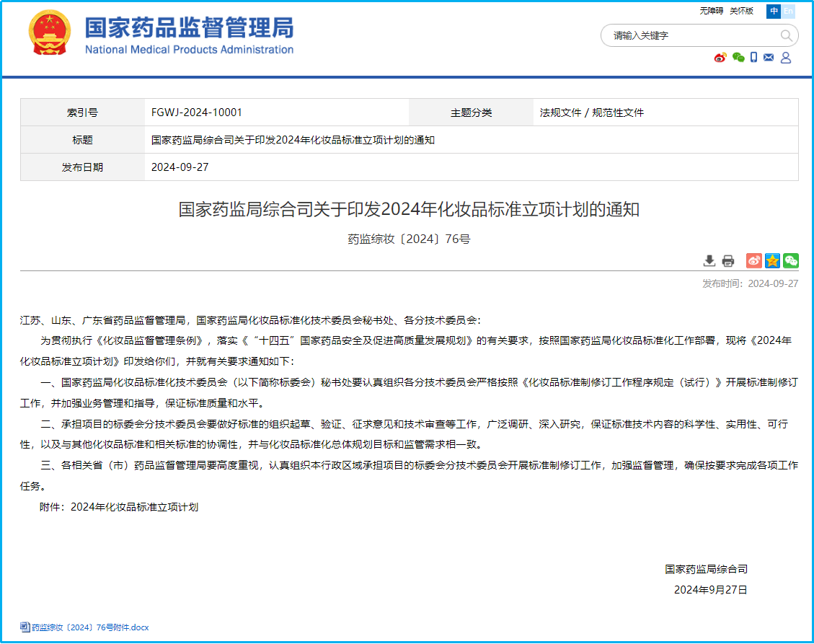Click 国家药品监督管理局 site title
Viewport: 814px width, 644px height.
click(189, 27)
